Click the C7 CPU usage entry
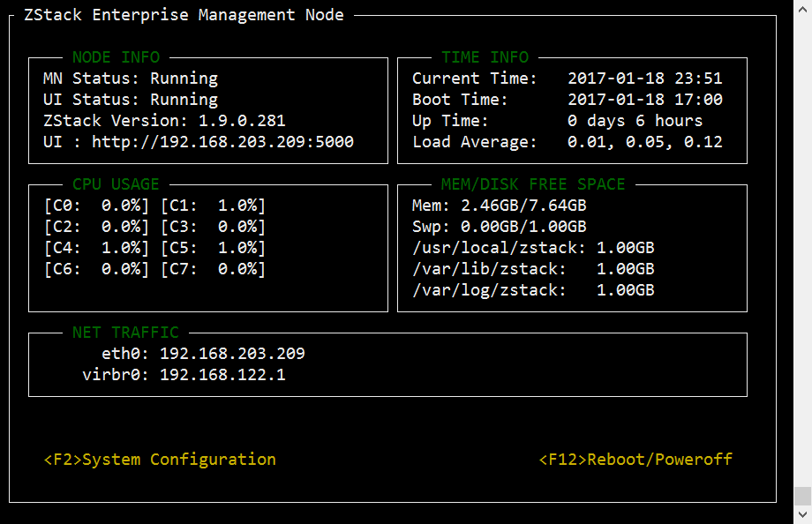 point(214,269)
